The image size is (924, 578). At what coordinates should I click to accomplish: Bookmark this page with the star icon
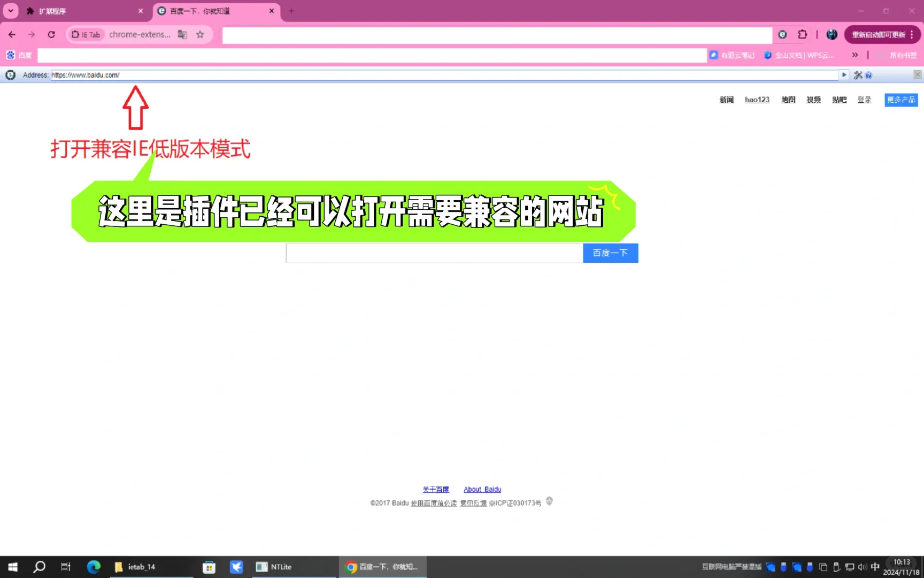coord(200,34)
